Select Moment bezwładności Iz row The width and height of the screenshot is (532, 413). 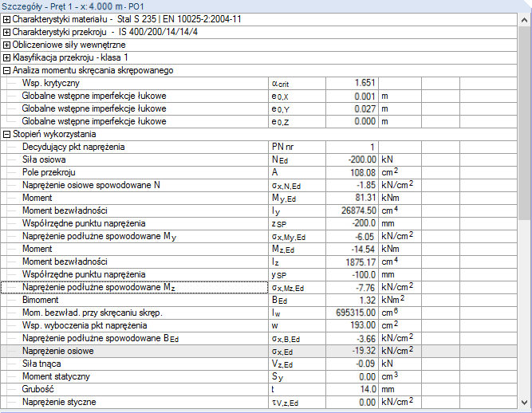pyautogui.click(x=259, y=262)
